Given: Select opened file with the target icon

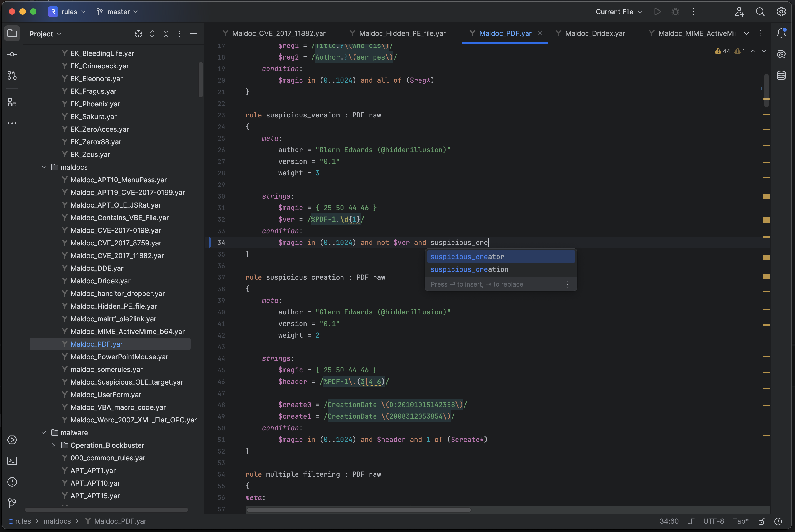Looking at the screenshot, I should click(x=139, y=34).
